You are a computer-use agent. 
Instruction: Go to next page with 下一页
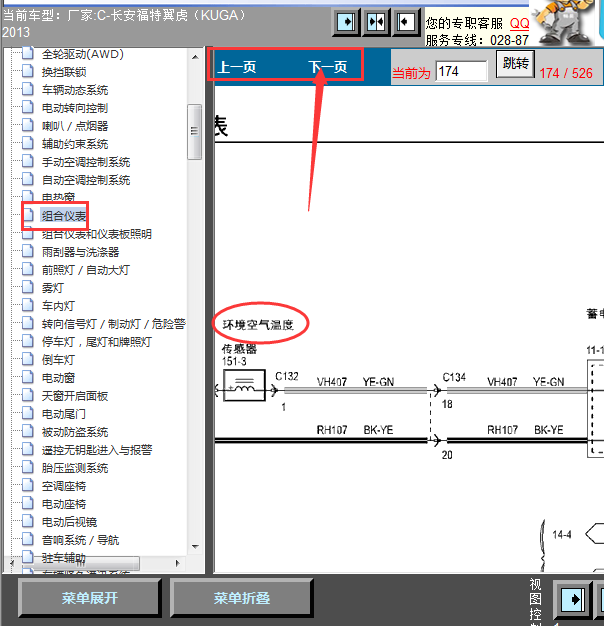pyautogui.click(x=327, y=67)
